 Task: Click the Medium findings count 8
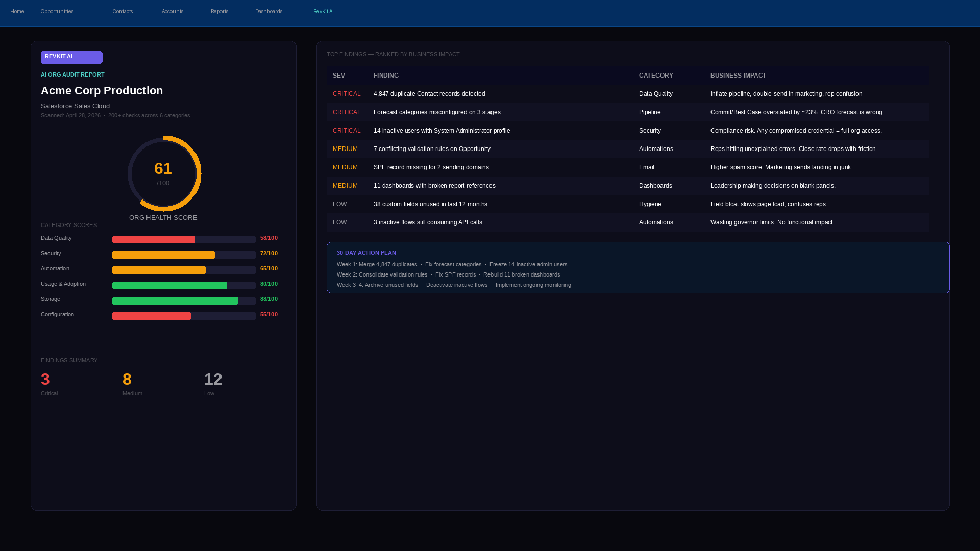click(x=127, y=379)
